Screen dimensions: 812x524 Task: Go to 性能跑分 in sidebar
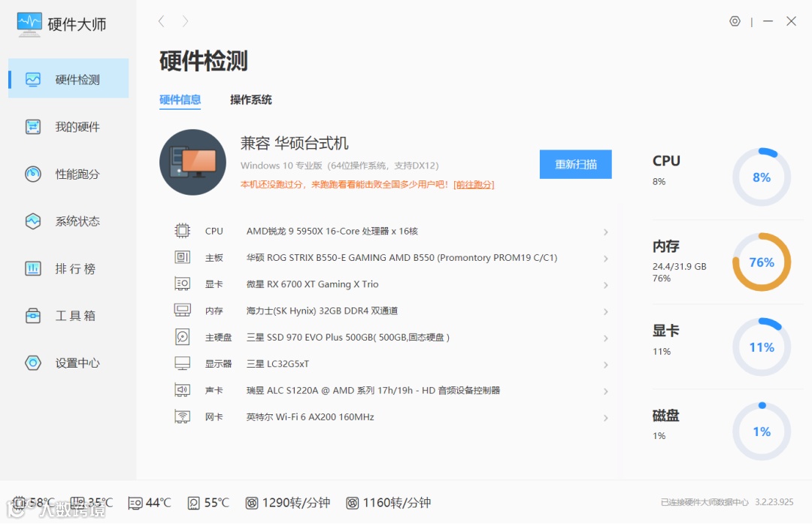68,174
